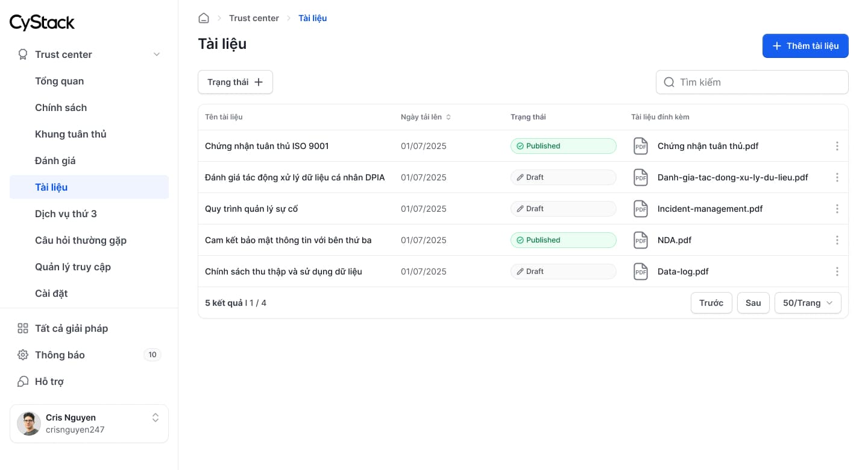
Task: Click the home icon in breadcrumb
Action: tap(204, 18)
